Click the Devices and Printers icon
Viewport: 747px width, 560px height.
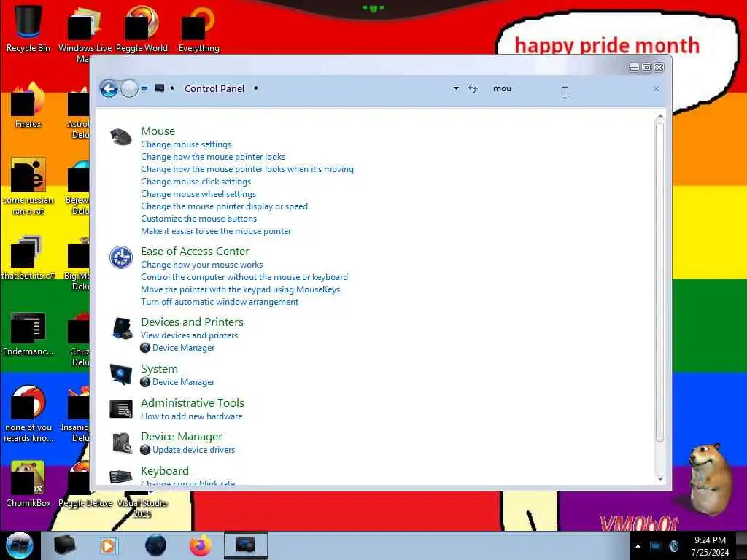tap(122, 329)
